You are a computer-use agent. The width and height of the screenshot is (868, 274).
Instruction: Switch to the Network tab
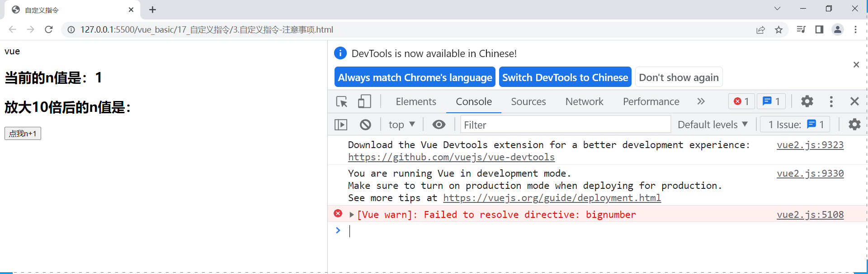click(x=584, y=101)
